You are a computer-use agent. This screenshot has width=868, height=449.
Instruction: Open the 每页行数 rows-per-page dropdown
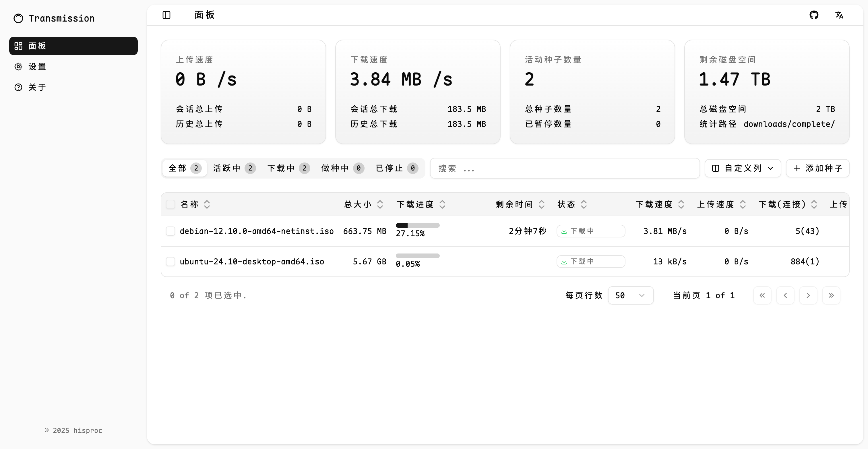(630, 295)
